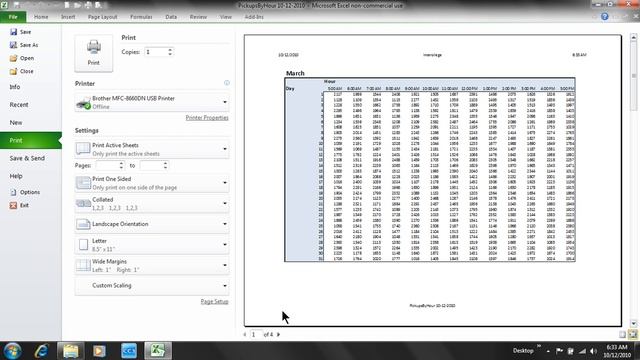Open the Excel Help question mark icon
Screen dimensions: 640x360
tap(604, 17)
